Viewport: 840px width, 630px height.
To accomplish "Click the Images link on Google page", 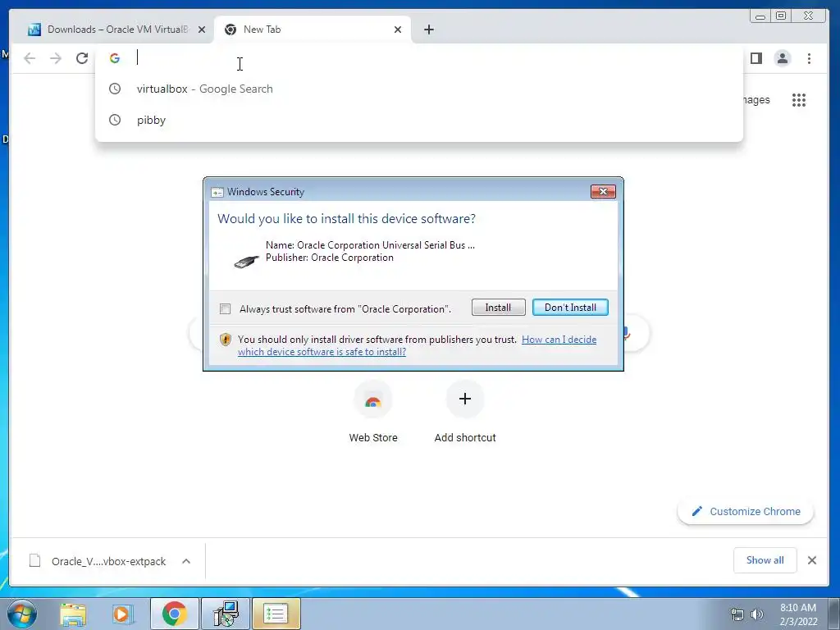I will coord(756,99).
